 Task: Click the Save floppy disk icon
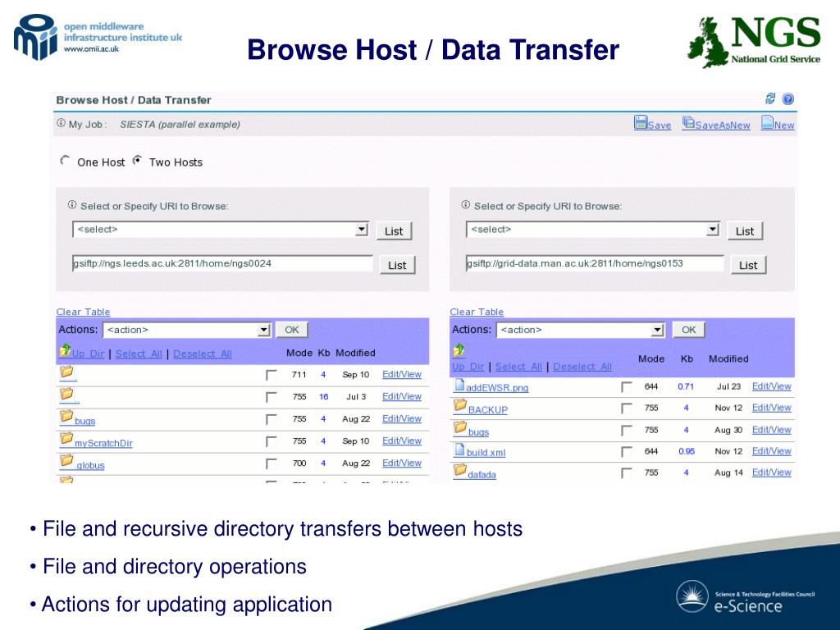point(641,123)
